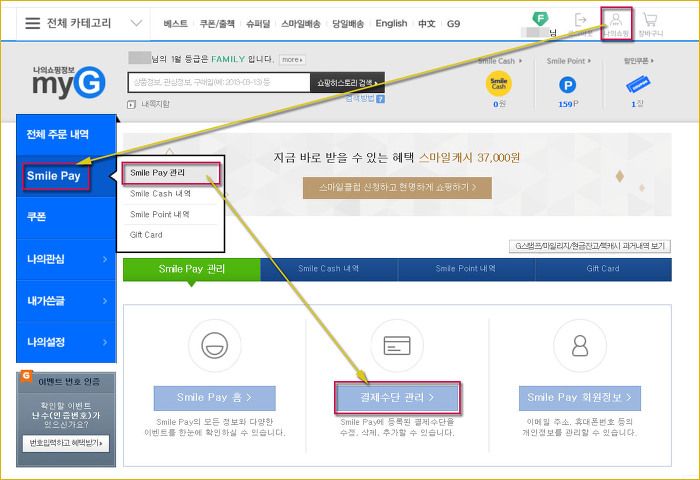Screen dimensions: 700x480
Task: Open 내쪽지함 message box icon
Action: (x=131, y=104)
